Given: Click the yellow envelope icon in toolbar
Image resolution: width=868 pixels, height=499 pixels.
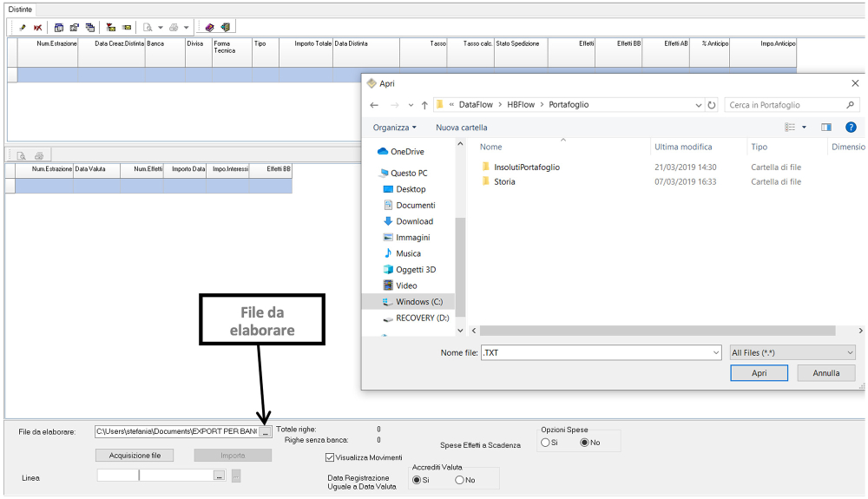Looking at the screenshot, I should [x=127, y=28].
